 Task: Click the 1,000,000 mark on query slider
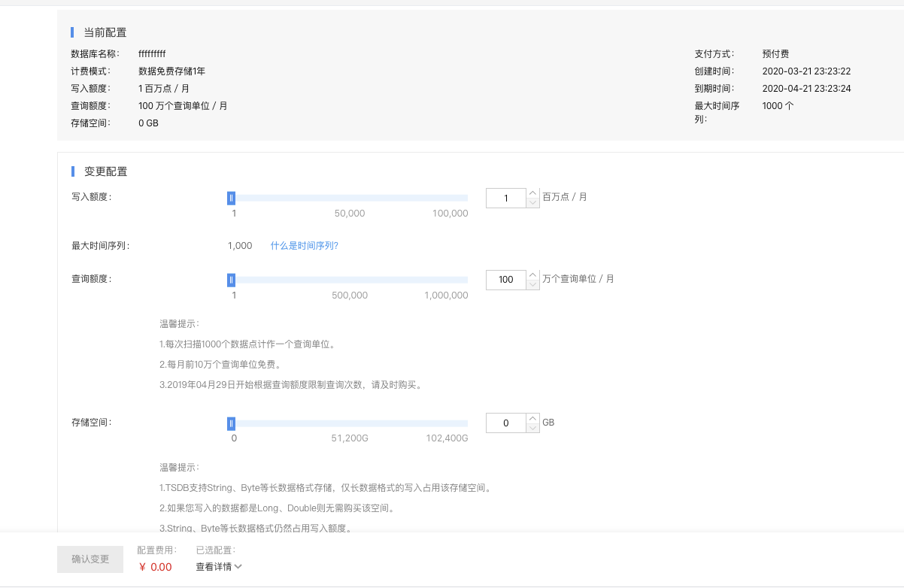click(x=446, y=296)
